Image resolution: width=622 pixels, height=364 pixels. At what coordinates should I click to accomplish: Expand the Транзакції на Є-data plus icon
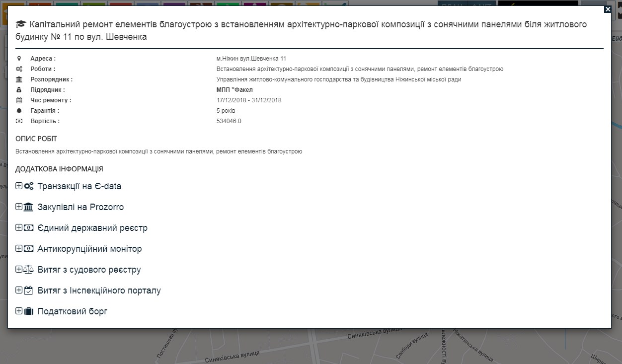(19, 186)
